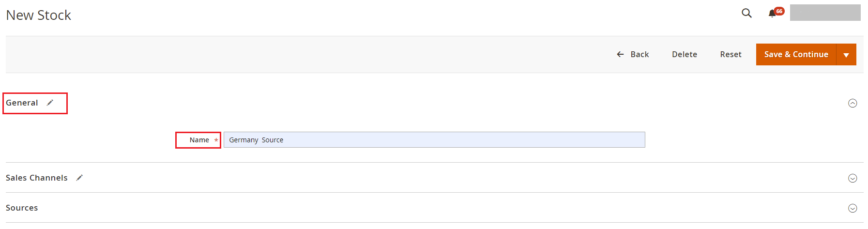
Task: Click the Reset button
Action: (x=731, y=54)
